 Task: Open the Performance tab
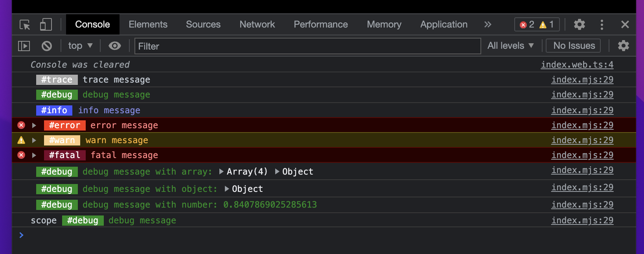[x=320, y=24]
